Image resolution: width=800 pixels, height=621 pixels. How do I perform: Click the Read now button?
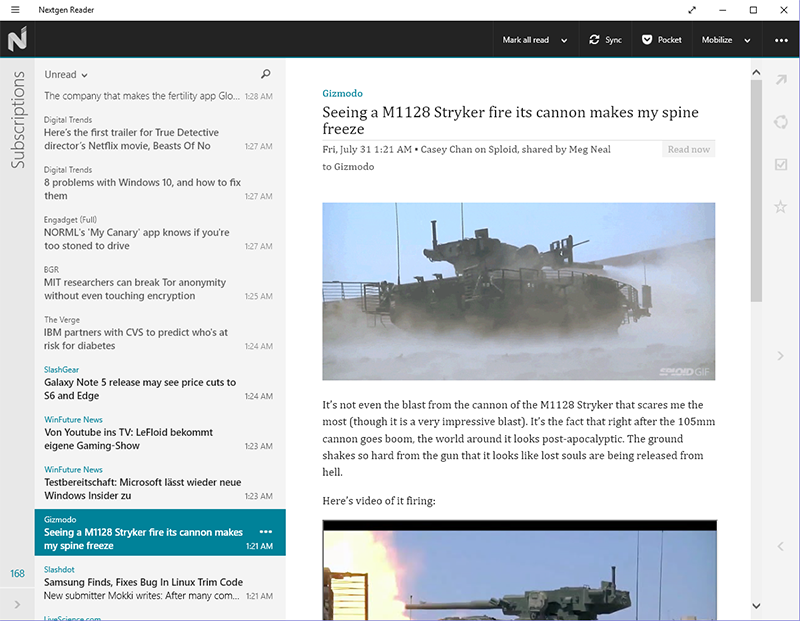tap(688, 149)
